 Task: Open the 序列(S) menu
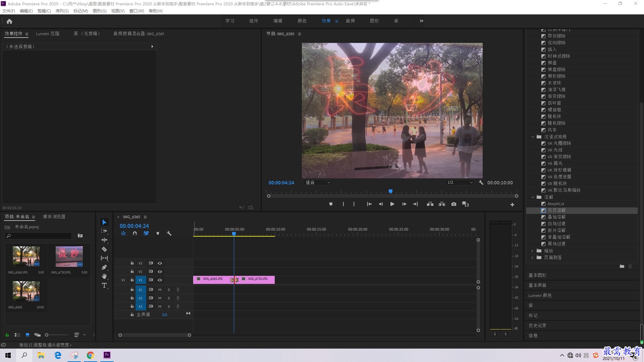point(62,11)
